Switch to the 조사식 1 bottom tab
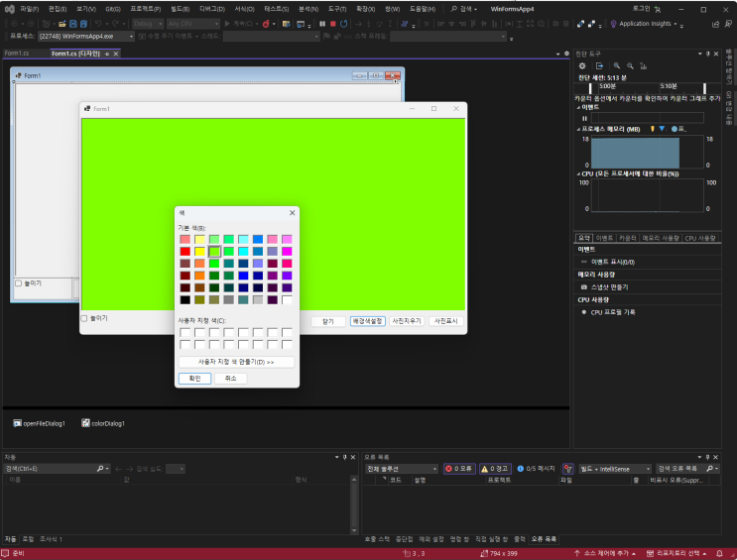Viewport: 737px width, 560px height. 52,539
